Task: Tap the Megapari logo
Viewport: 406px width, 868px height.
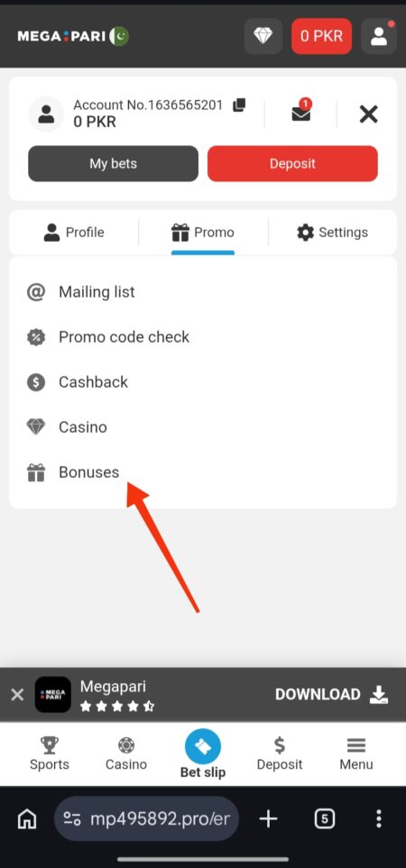Action: point(72,37)
